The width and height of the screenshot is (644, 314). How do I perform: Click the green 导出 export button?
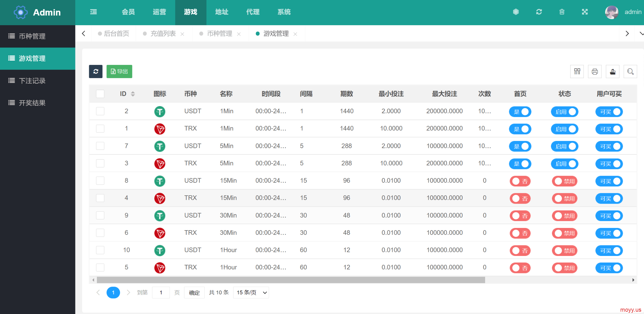point(119,71)
